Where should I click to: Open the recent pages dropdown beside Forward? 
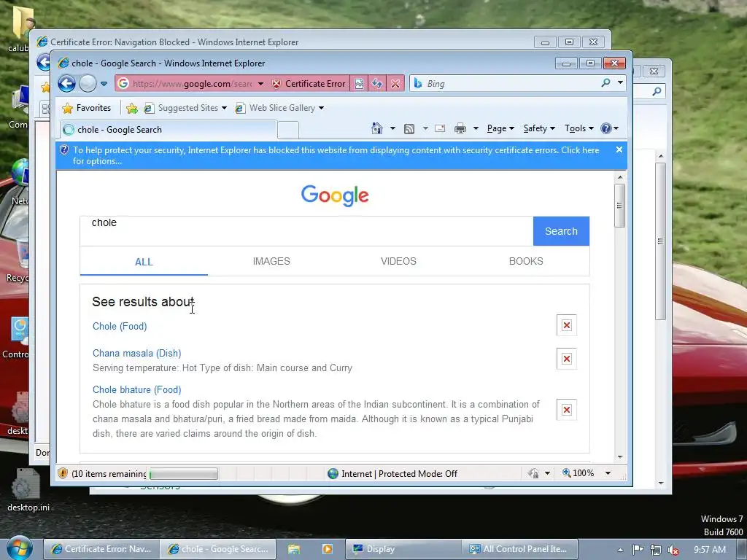click(x=104, y=84)
